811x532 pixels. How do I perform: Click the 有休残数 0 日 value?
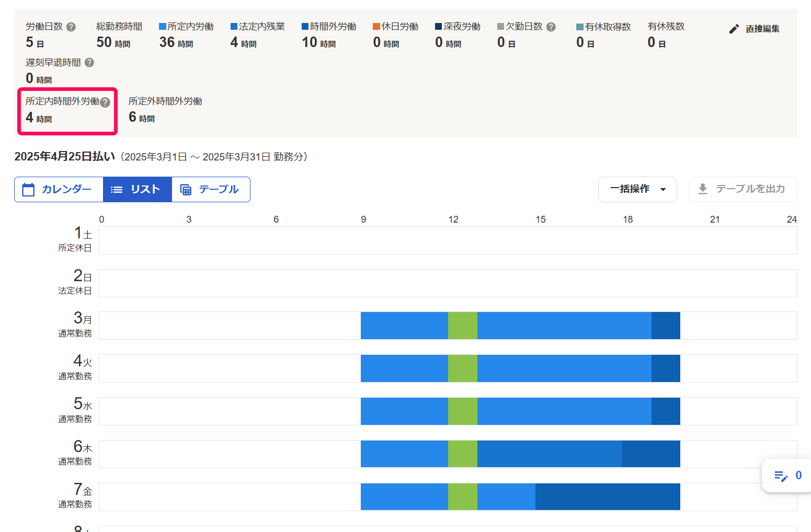pyautogui.click(x=656, y=42)
